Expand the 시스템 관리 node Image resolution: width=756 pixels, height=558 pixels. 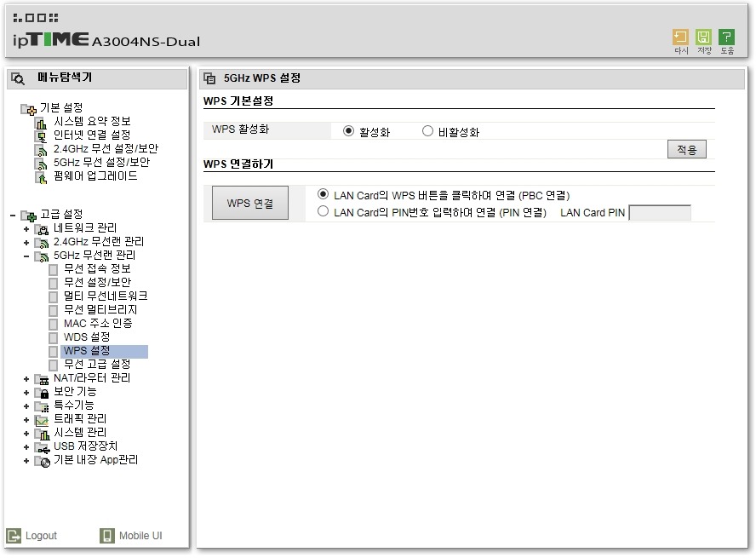pos(26,434)
